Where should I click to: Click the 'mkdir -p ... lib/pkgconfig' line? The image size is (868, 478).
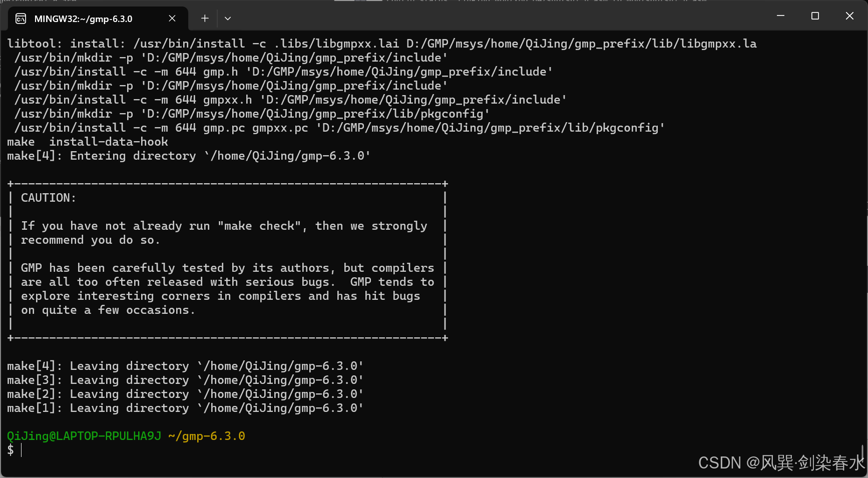click(252, 114)
